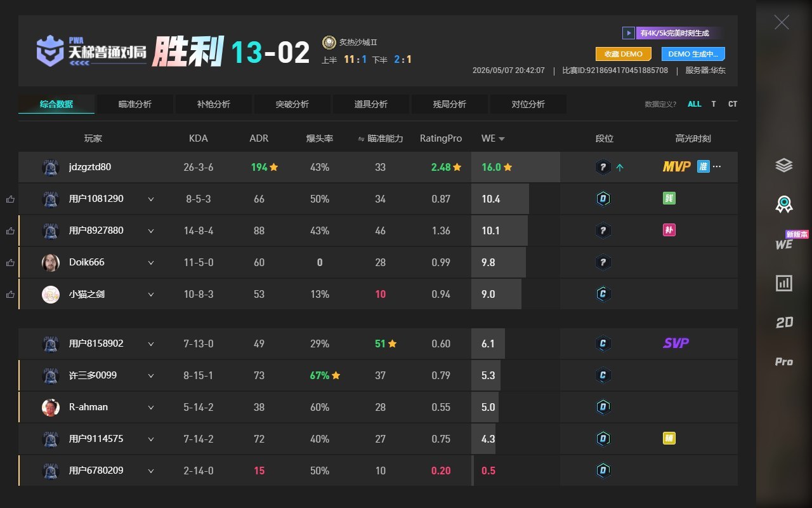Viewport: 812px width, 508px height.
Task: Expand details for 用户9114575
Action: point(151,439)
